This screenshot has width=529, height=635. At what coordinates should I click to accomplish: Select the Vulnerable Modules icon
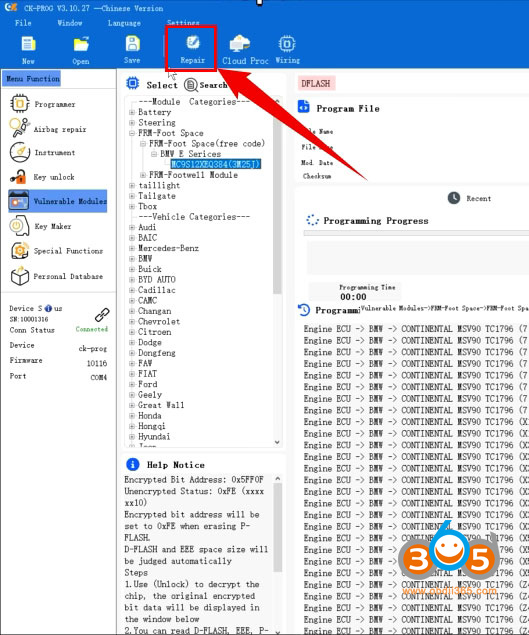[19, 201]
